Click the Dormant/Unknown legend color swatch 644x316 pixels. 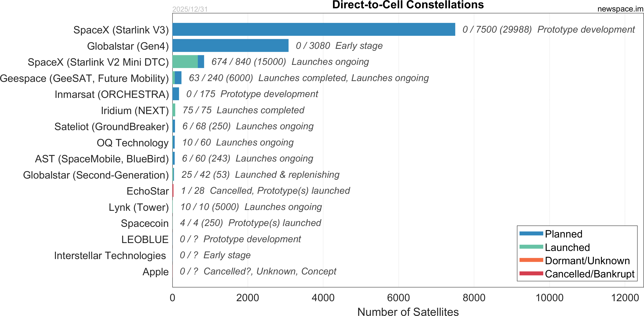pos(531,260)
